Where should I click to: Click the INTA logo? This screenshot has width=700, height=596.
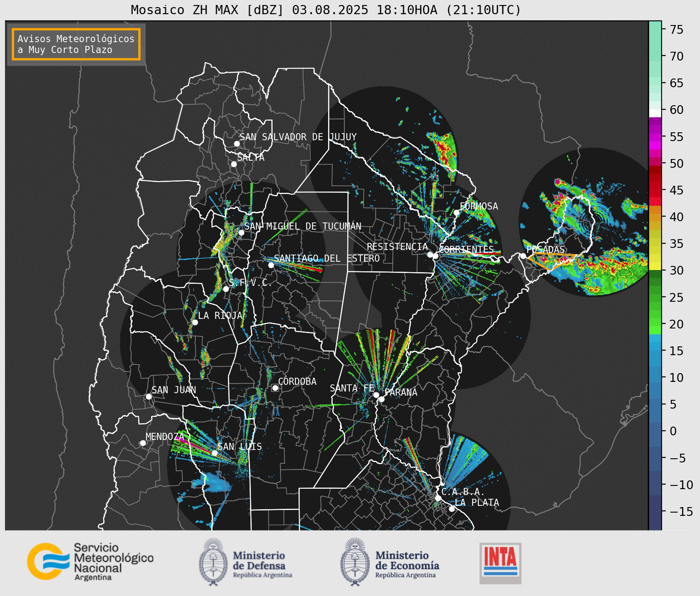pos(500,563)
